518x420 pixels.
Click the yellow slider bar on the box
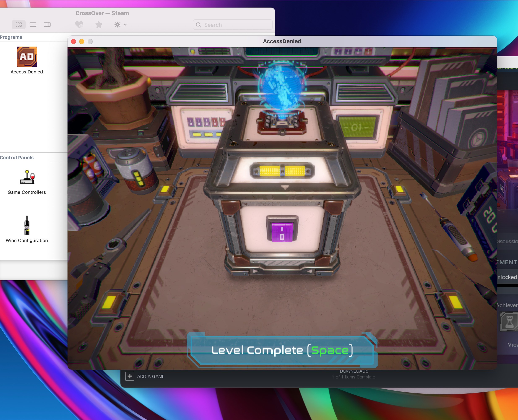[x=282, y=171]
